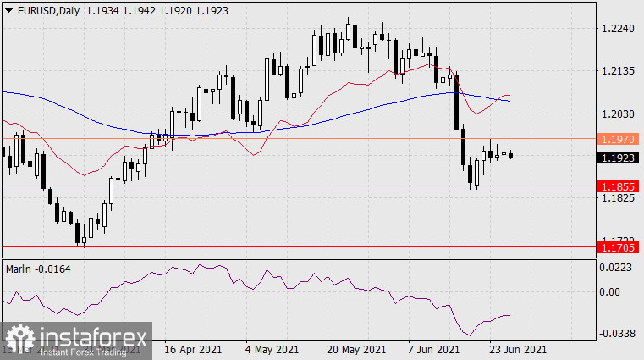Click the 0.0223 Marlin scale label
The image size is (644, 360).
coord(616,268)
